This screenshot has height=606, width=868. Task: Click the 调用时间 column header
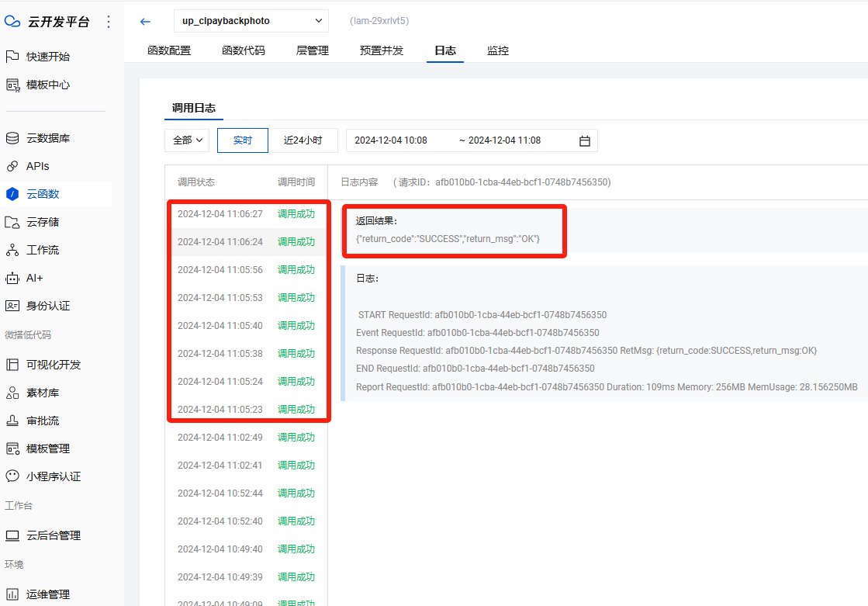coord(296,182)
